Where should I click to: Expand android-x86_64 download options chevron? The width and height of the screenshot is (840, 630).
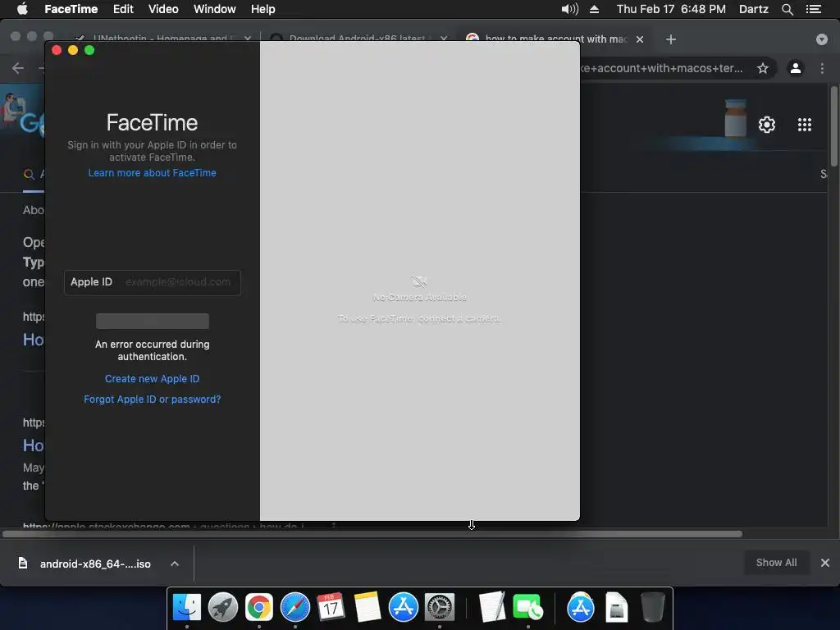click(x=175, y=564)
